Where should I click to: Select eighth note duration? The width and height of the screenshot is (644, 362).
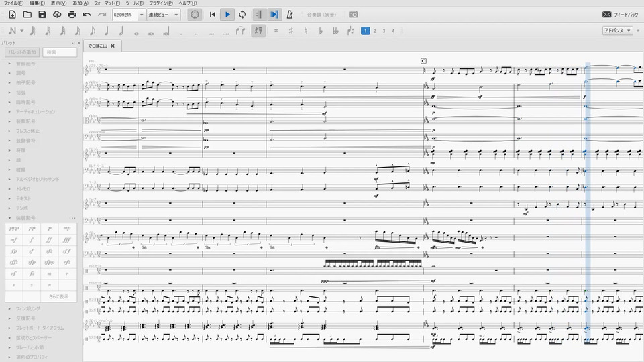[x=92, y=31]
